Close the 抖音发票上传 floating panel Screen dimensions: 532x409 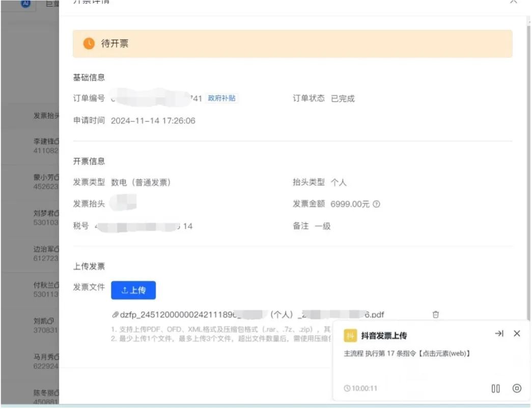click(x=517, y=334)
